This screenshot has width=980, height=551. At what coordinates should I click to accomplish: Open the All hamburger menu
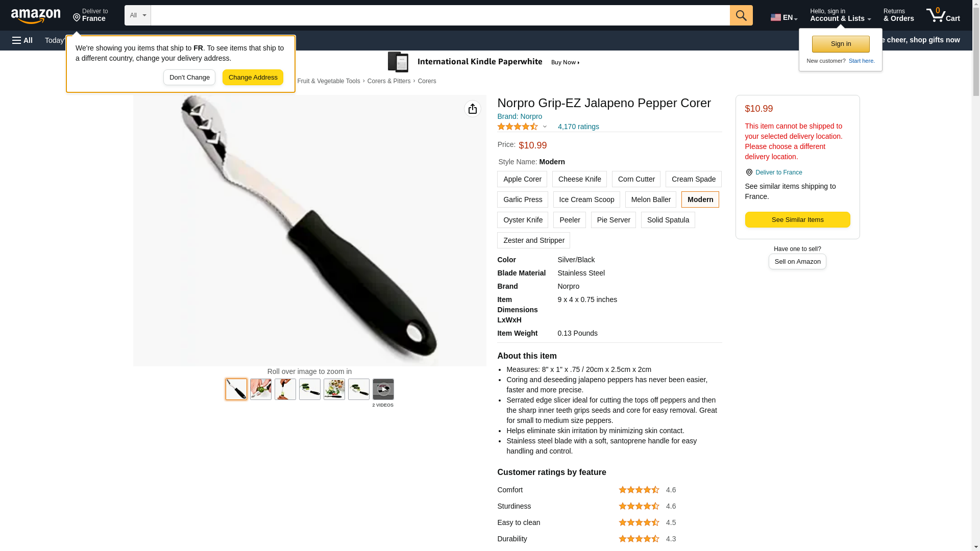(x=22, y=40)
